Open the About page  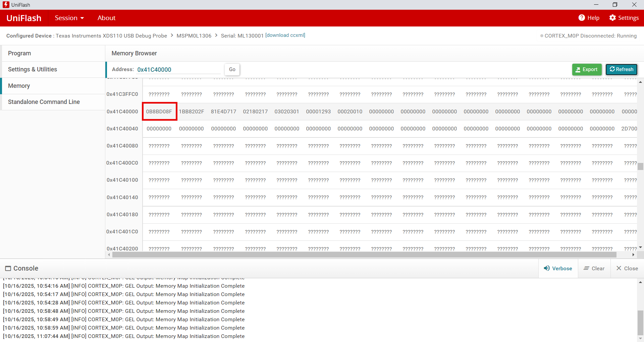pyautogui.click(x=106, y=18)
